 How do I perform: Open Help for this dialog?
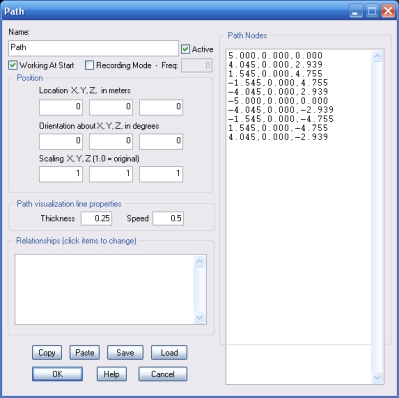click(x=112, y=374)
